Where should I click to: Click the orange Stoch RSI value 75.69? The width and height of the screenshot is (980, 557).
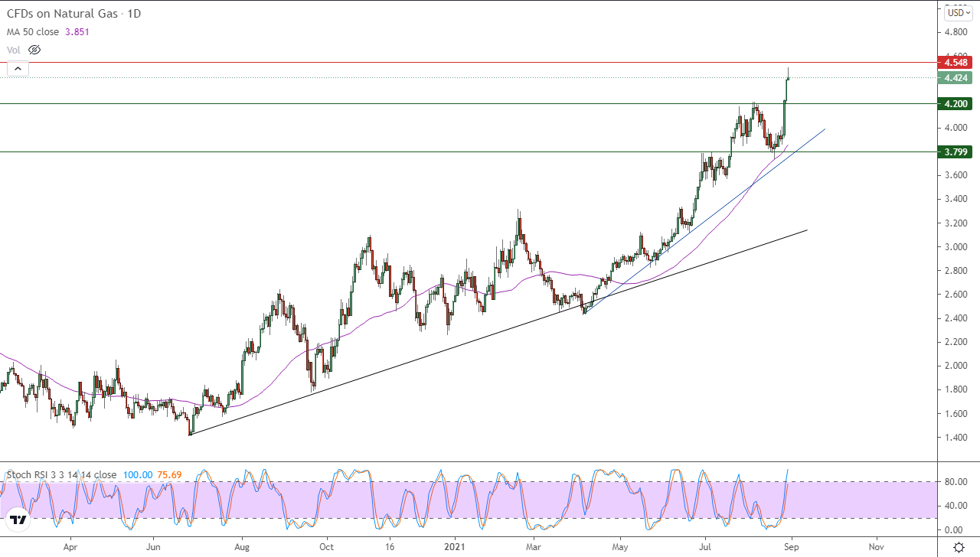170,475
